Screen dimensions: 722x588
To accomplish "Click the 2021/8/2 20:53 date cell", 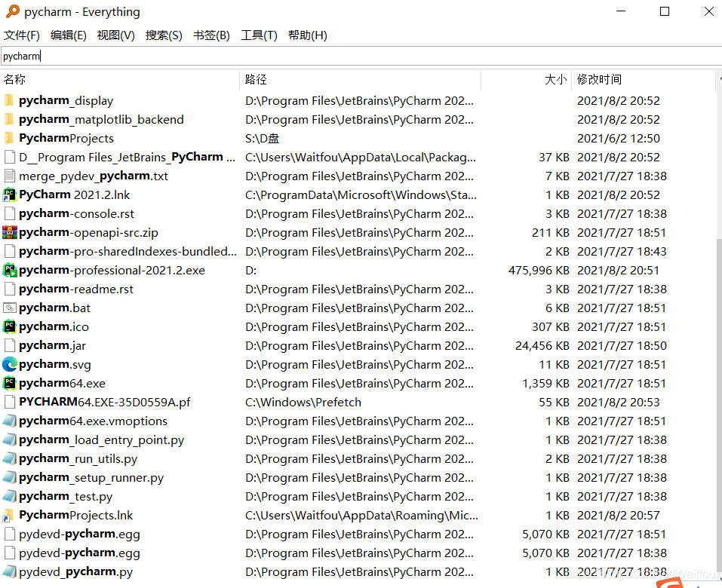I will [x=619, y=403].
